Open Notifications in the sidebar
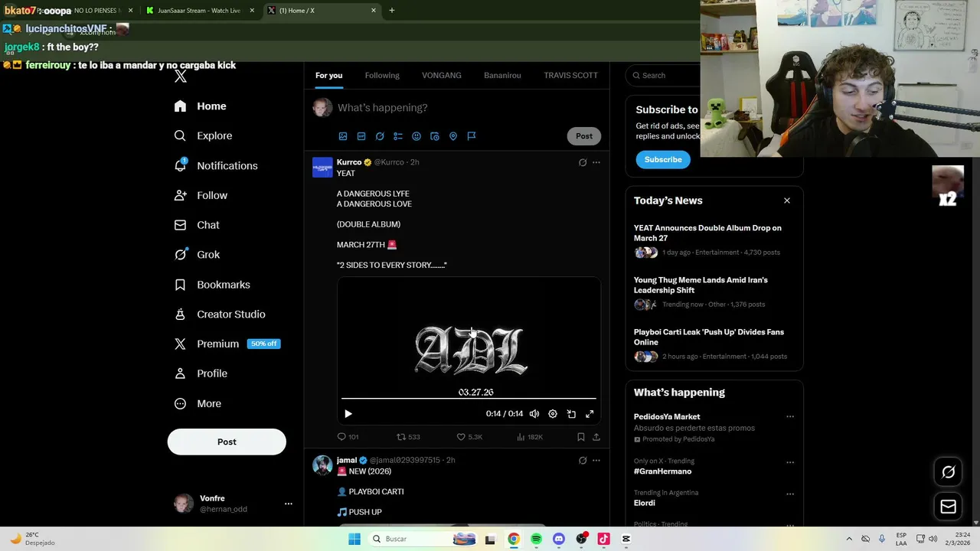 [216, 165]
